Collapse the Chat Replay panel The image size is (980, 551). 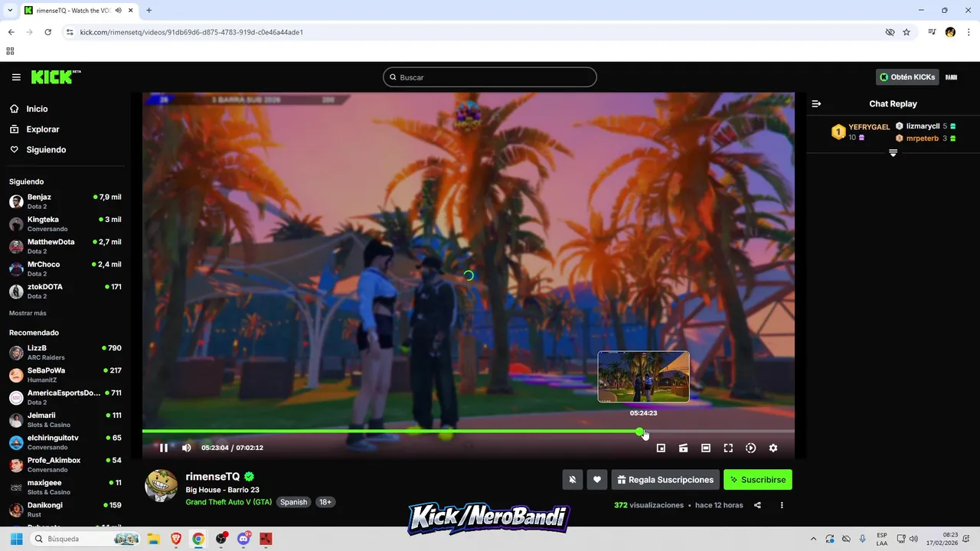tap(816, 103)
